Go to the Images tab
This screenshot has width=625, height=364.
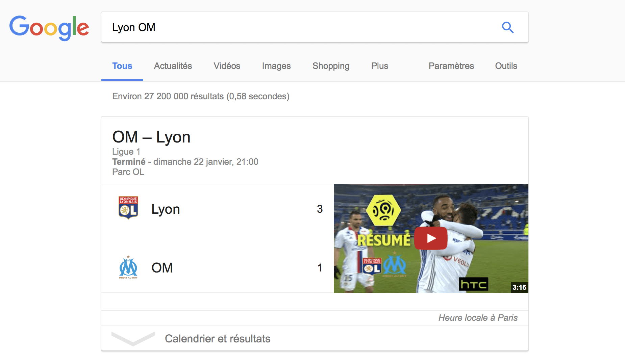tap(276, 66)
